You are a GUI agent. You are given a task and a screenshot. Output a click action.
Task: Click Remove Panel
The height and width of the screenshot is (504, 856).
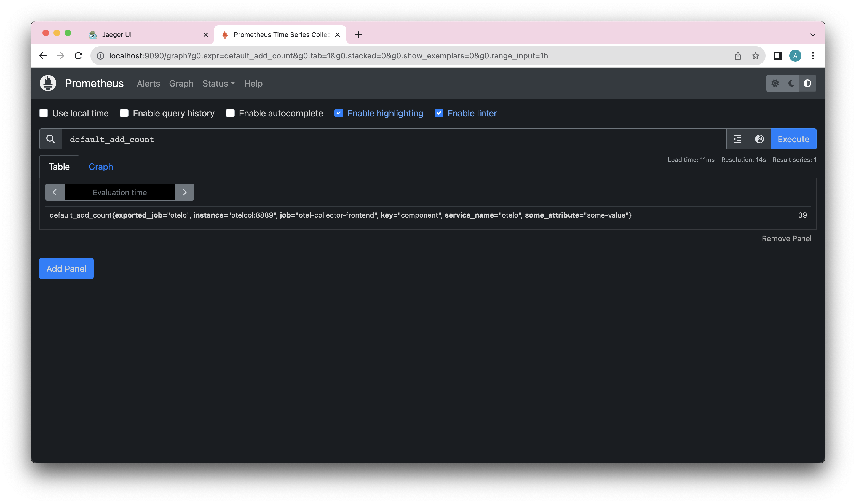tap(786, 238)
